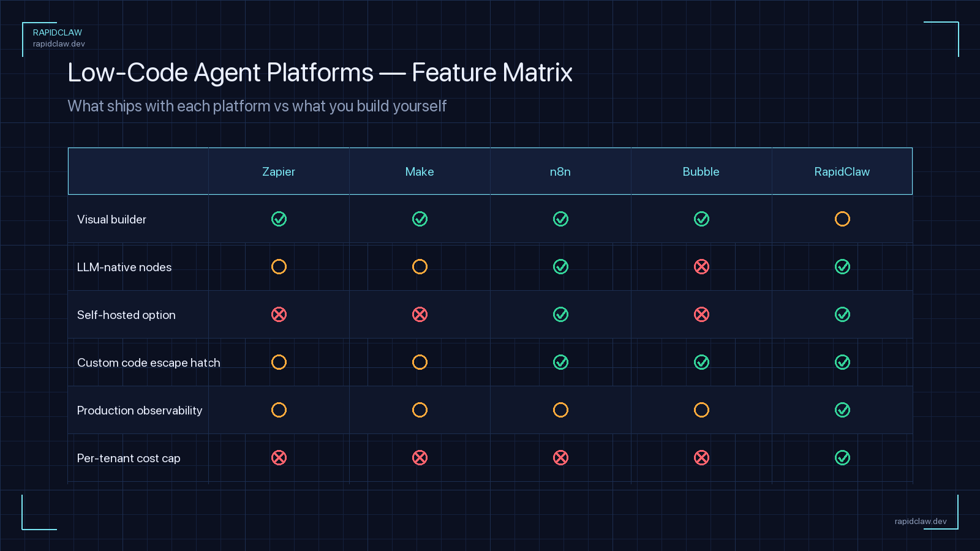Click the green check for n8n Visual builder
The image size is (980, 551).
tap(560, 219)
